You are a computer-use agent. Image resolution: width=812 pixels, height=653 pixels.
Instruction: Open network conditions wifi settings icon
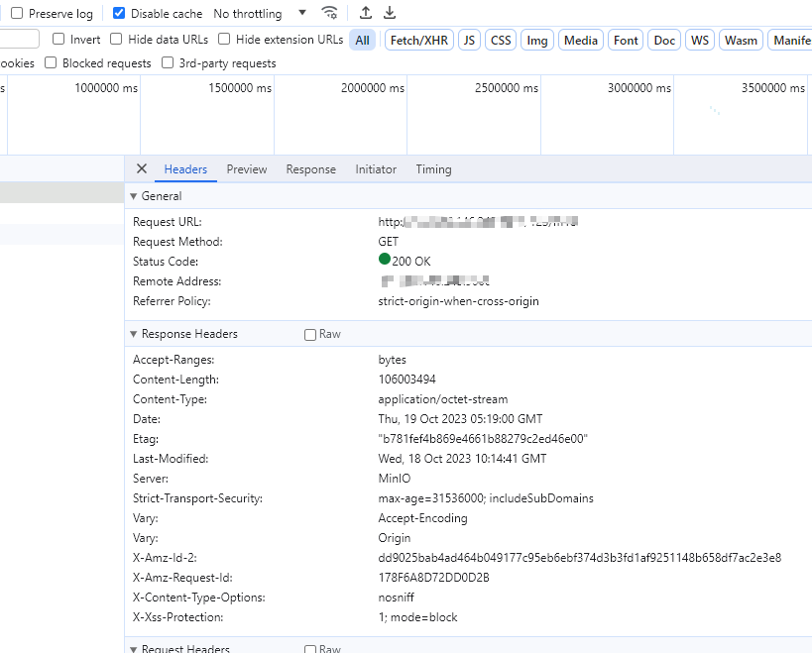(x=329, y=13)
